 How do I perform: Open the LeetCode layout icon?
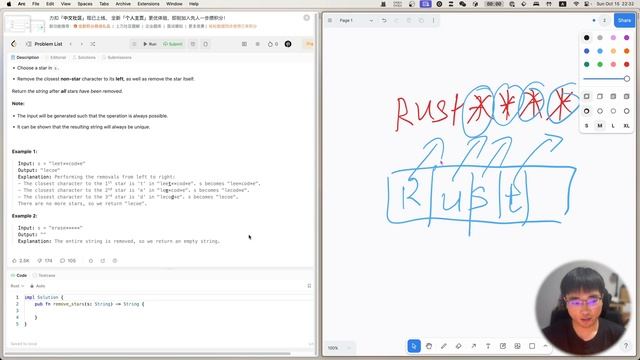click(x=244, y=44)
